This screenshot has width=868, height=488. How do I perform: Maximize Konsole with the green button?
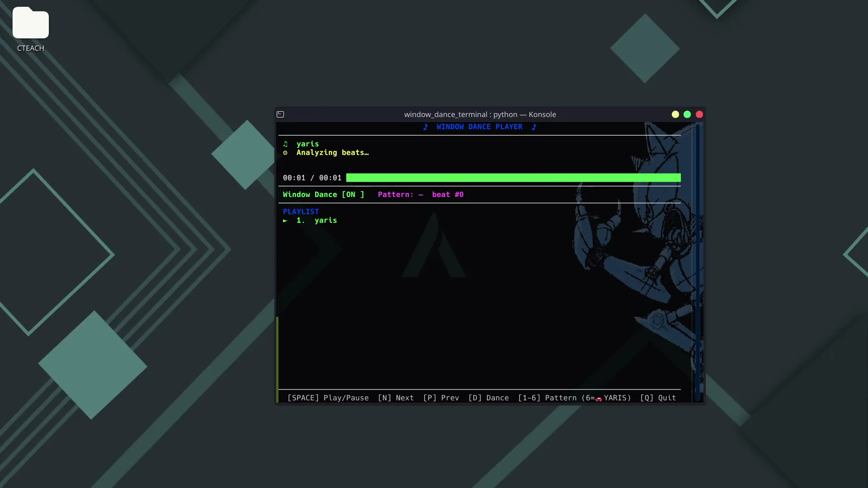tap(687, 114)
